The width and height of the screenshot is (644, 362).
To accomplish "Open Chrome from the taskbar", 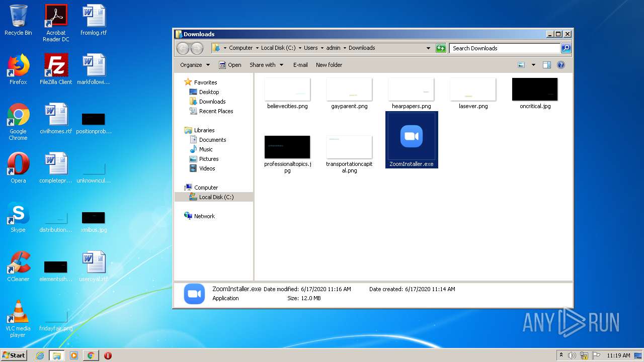I will coord(91,355).
